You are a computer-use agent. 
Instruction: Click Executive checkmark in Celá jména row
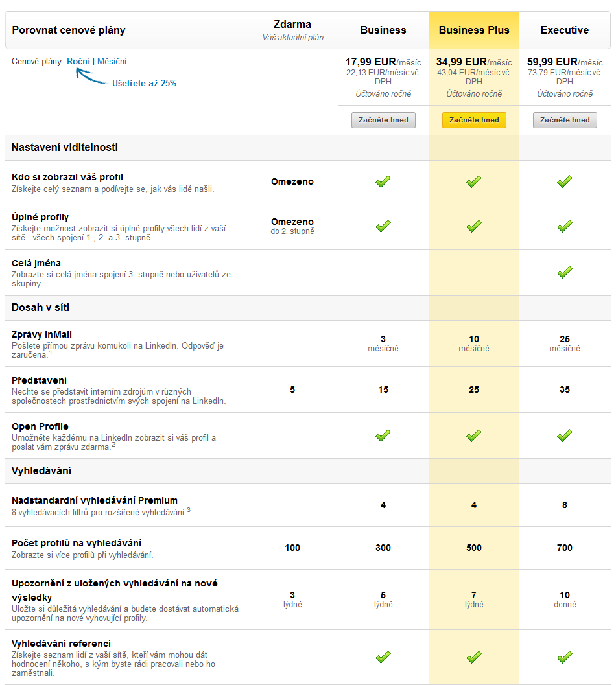click(565, 272)
